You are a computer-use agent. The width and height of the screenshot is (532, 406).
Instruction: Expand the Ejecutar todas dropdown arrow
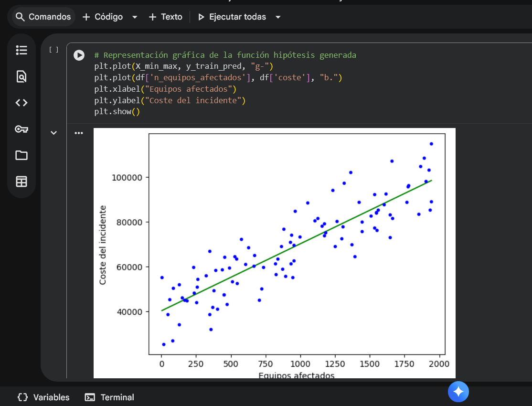click(x=278, y=17)
